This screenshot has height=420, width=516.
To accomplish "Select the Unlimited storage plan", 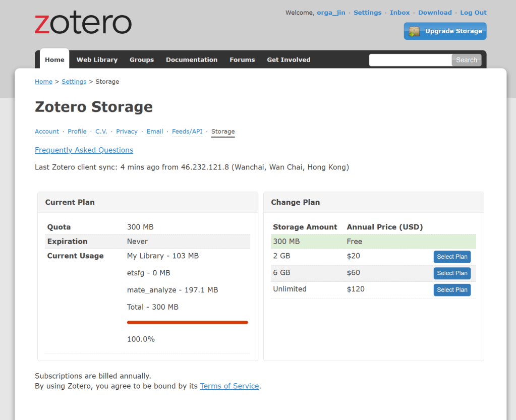I will click(452, 290).
